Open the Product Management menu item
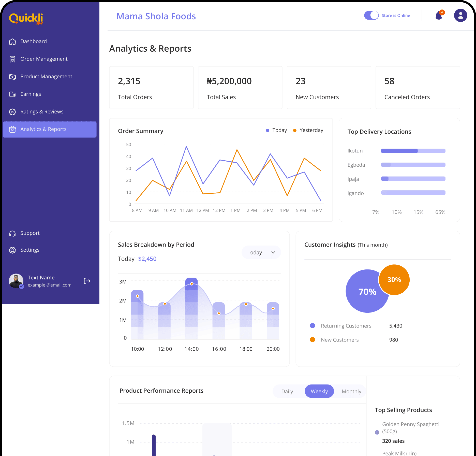Image resolution: width=476 pixels, height=456 pixels. [x=46, y=77]
